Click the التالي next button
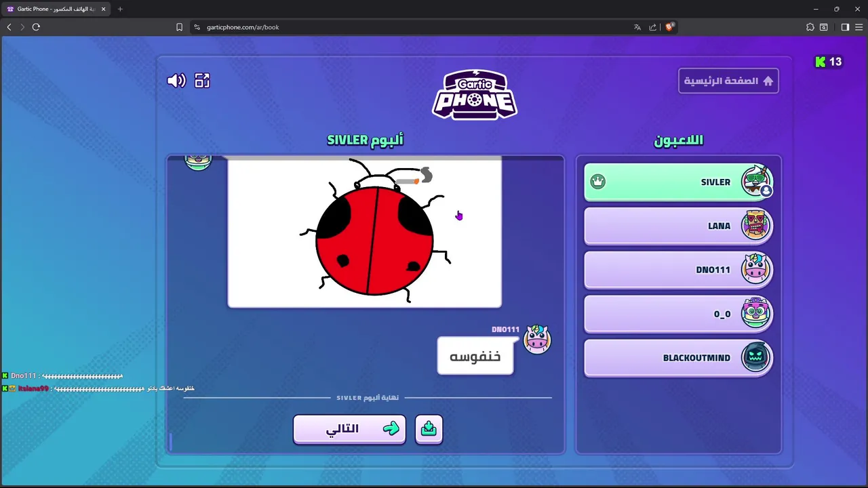 [349, 429]
